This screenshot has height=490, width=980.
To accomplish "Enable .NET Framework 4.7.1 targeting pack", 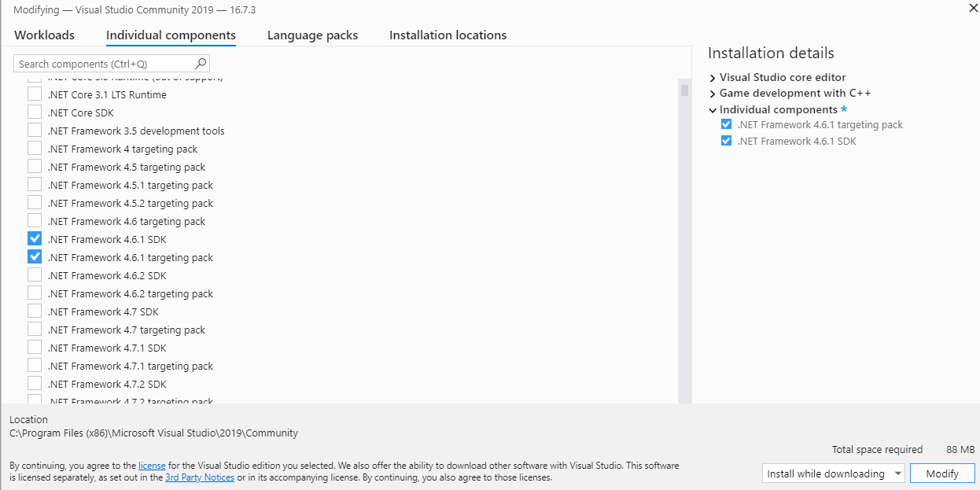I will pyautogui.click(x=35, y=366).
